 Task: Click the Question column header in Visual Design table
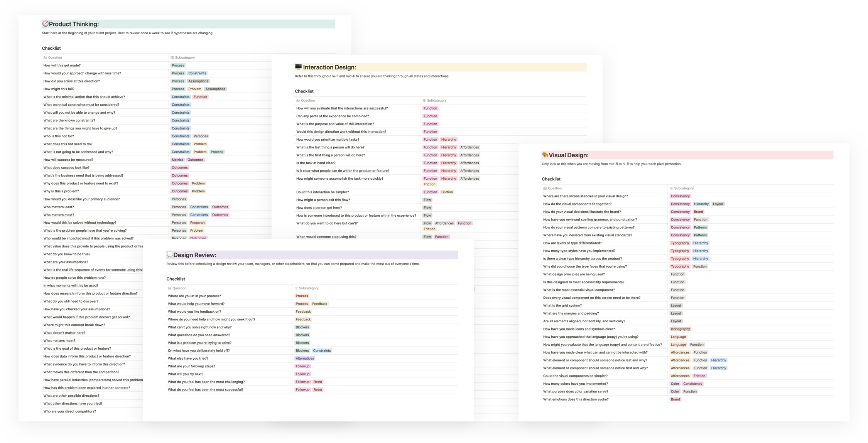tap(552, 189)
